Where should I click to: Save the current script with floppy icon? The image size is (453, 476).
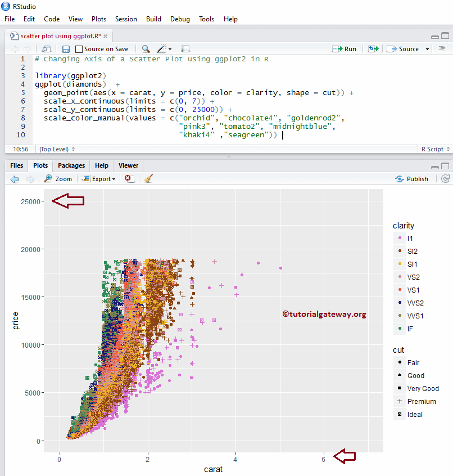click(x=66, y=49)
